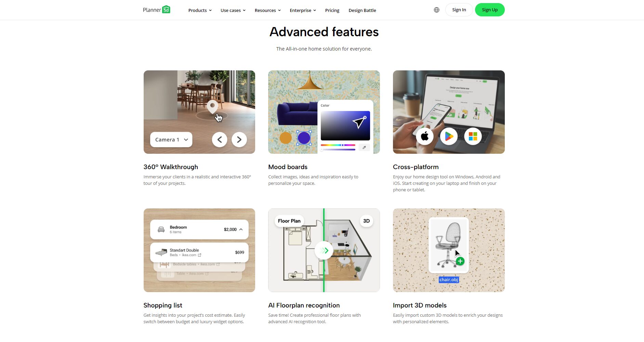Open the language globe icon
Screen dimensions: 644x342
436,10
